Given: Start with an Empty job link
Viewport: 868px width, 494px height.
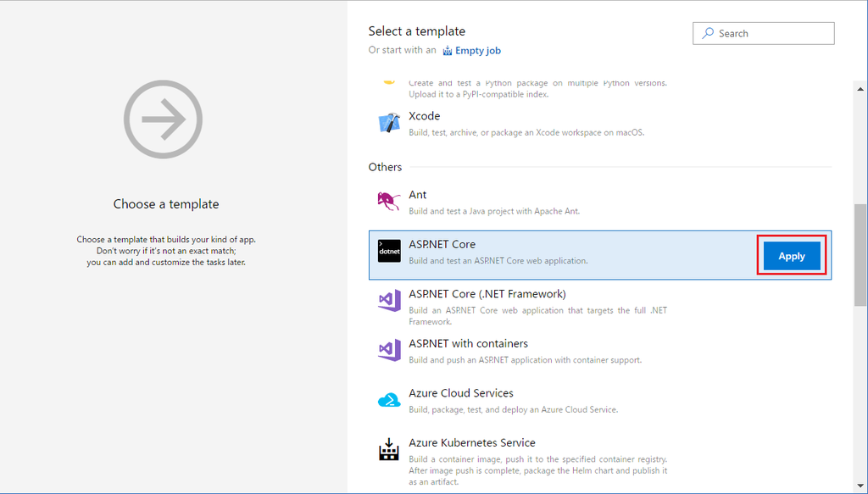Looking at the screenshot, I should pyautogui.click(x=478, y=50).
